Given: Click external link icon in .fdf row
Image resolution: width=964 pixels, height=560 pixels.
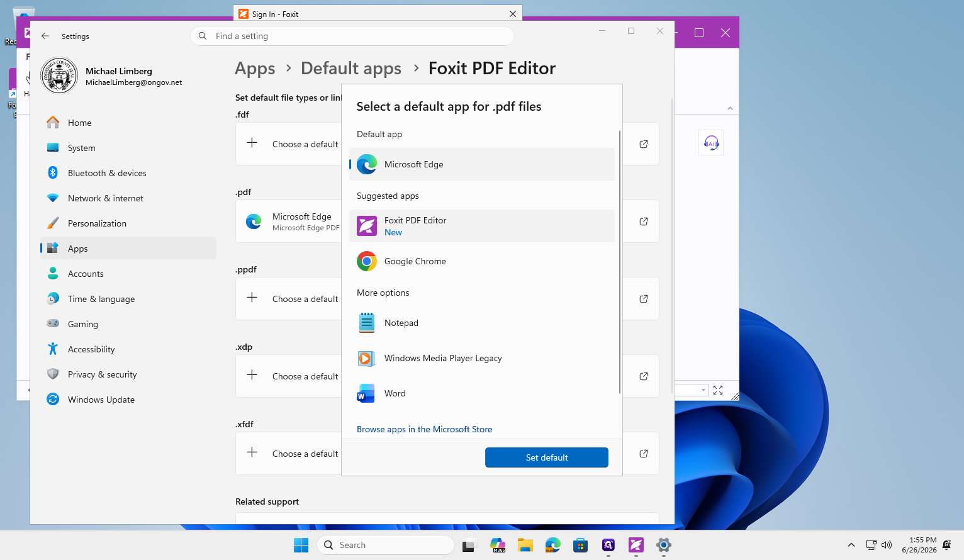Looking at the screenshot, I should [644, 144].
